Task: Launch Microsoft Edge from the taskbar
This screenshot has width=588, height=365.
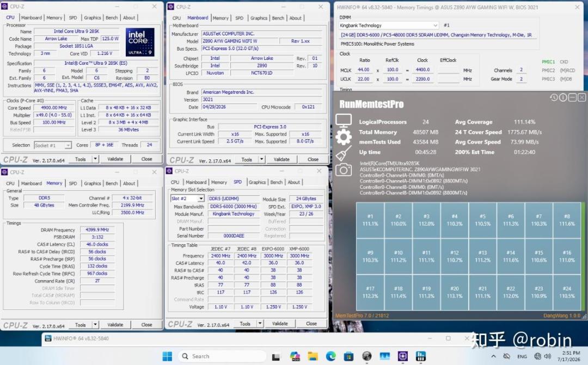Action: click(331, 356)
